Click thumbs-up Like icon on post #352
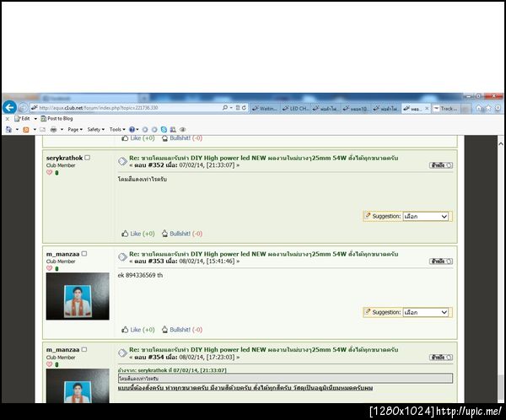The height and width of the screenshot is (420, 506). (125, 234)
